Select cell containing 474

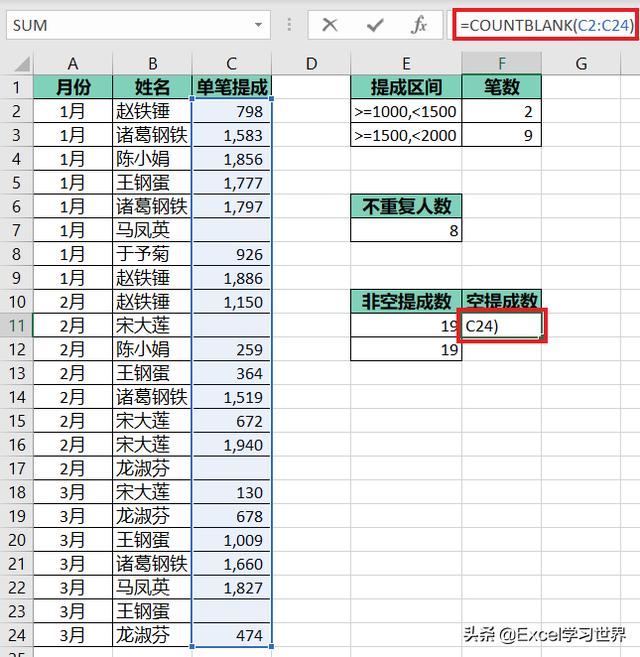tap(232, 635)
